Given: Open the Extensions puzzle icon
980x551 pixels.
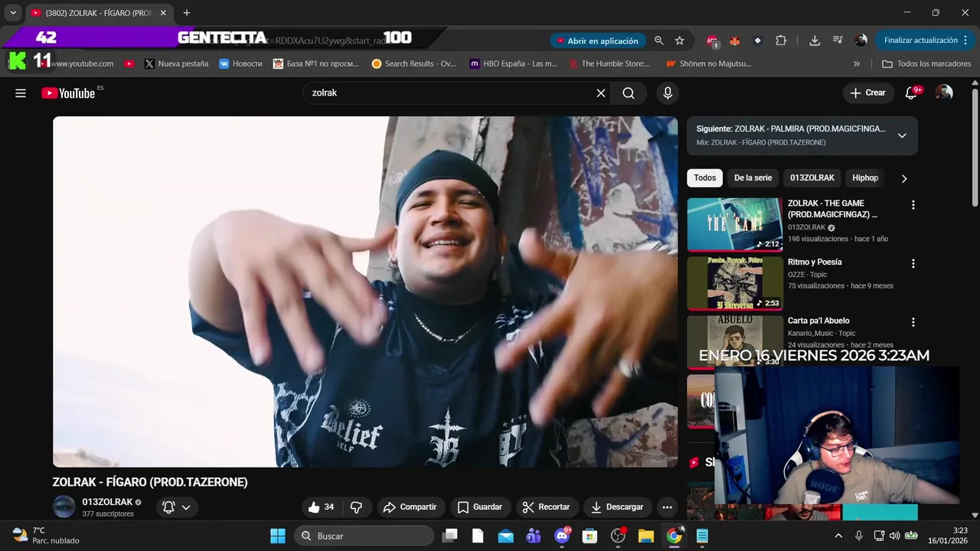Looking at the screenshot, I should click(x=781, y=41).
